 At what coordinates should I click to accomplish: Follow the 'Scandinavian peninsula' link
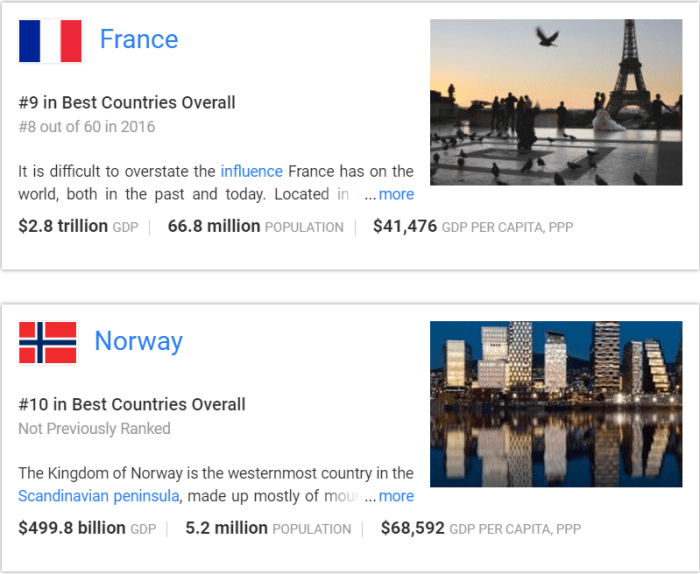(x=99, y=496)
